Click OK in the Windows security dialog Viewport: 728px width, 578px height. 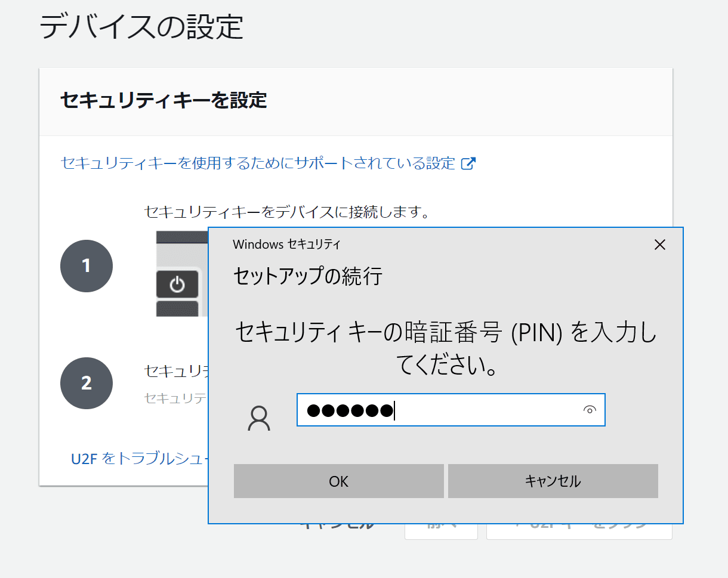pos(338,481)
